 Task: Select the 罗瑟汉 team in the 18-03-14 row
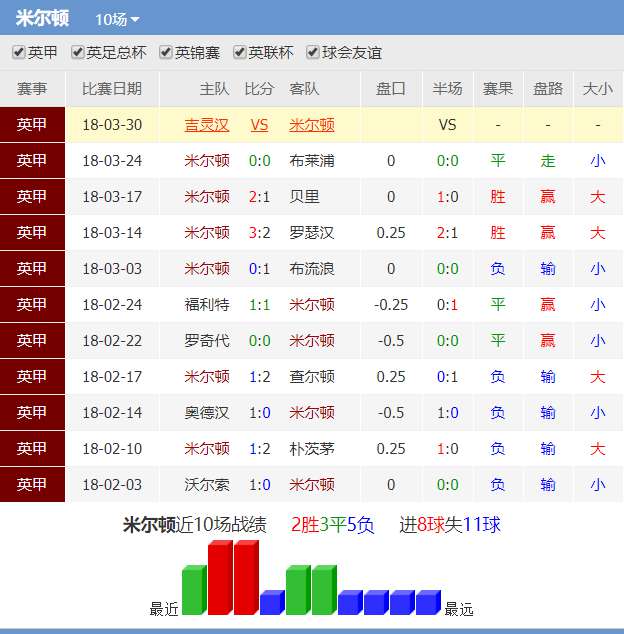coord(312,233)
